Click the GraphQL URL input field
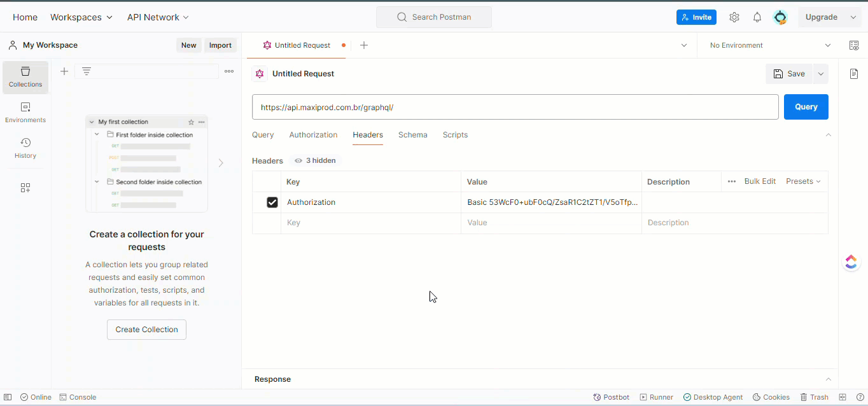Image resolution: width=868 pixels, height=406 pixels. tap(515, 107)
